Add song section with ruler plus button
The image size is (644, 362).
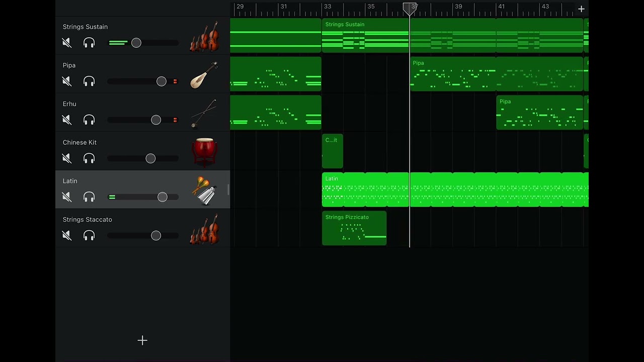(581, 9)
